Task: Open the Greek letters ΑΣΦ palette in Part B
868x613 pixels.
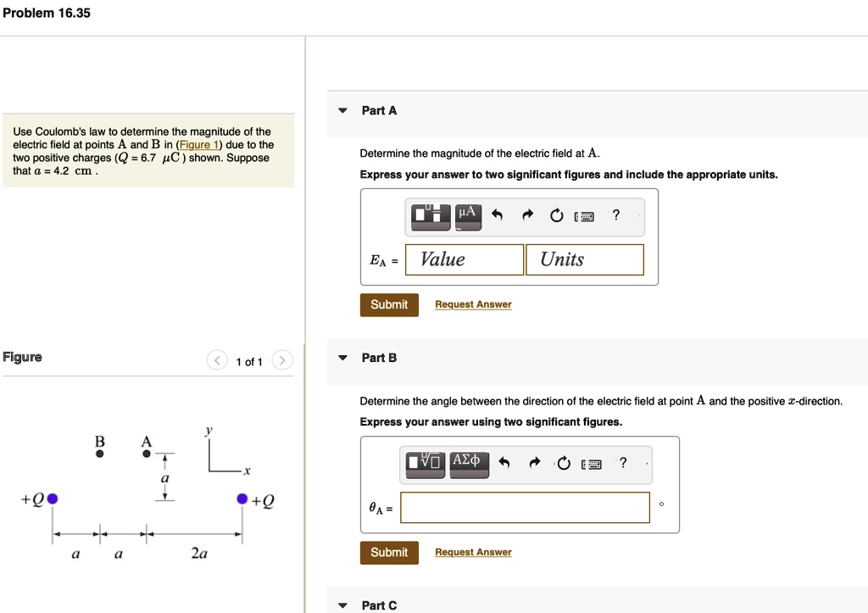Action: (x=469, y=463)
